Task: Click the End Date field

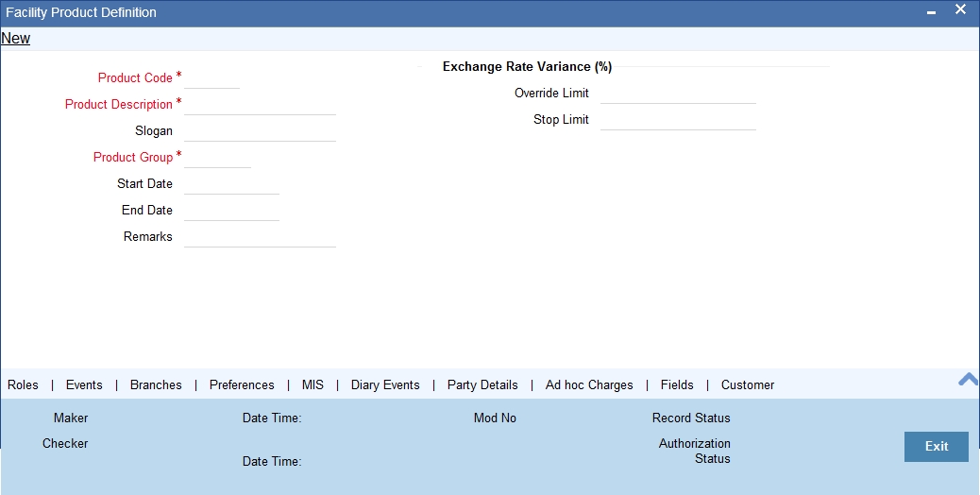Action: 232,210
